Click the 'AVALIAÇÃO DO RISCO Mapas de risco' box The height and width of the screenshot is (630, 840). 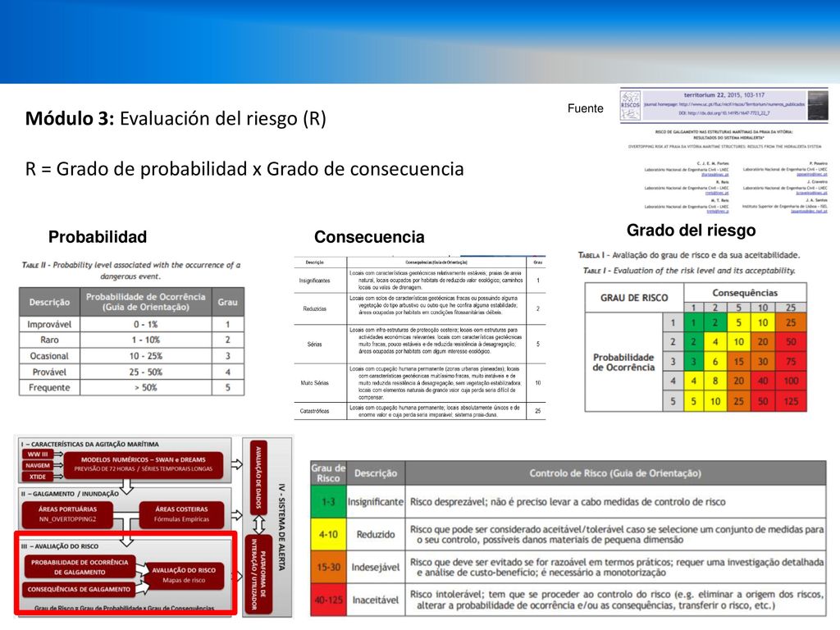pos(184,575)
